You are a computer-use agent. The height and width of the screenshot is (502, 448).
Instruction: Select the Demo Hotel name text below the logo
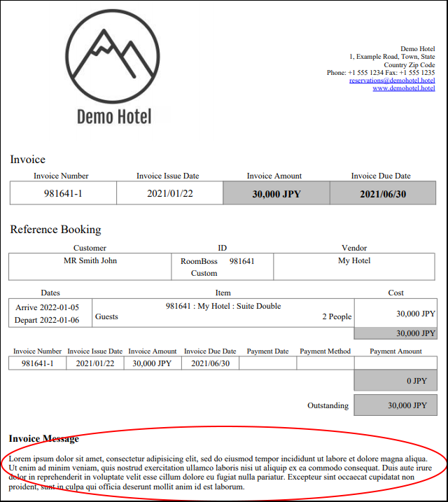pyautogui.click(x=114, y=116)
